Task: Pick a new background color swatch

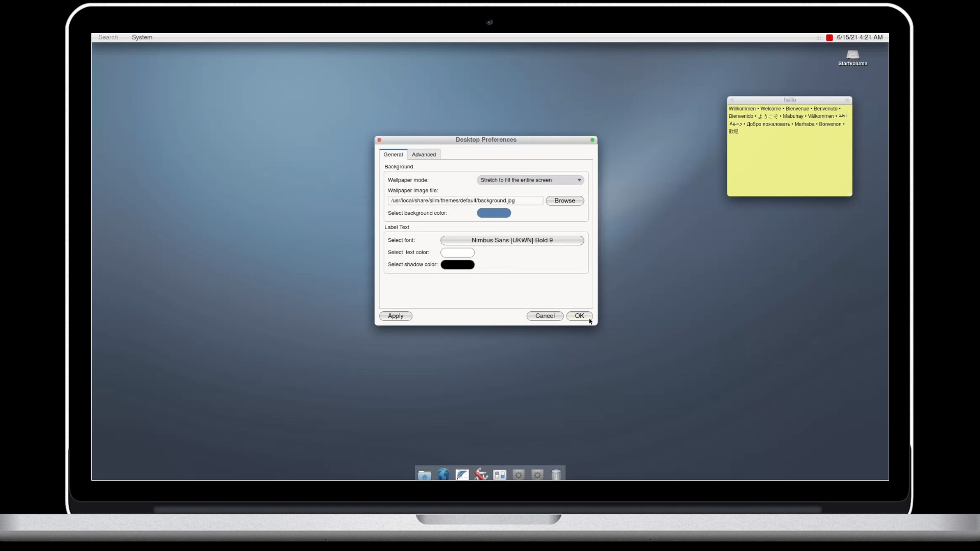Action: [493, 213]
